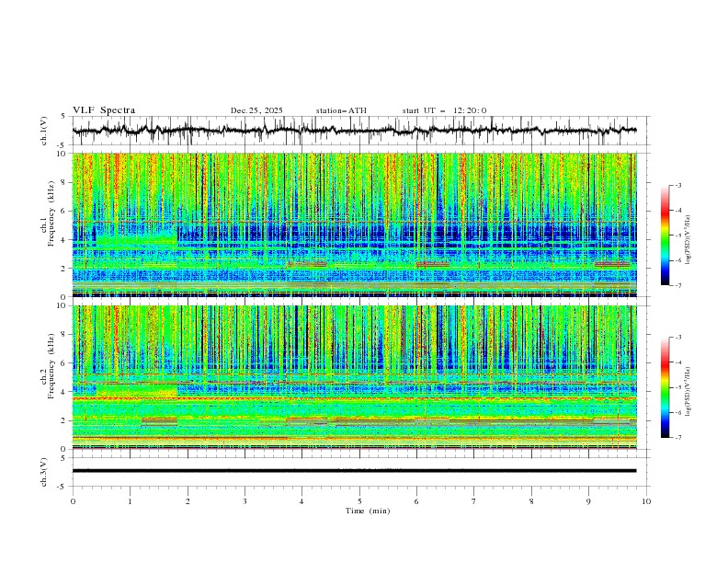Click the 'Time (min)' axis label
Image resolution: width=728 pixels, height=563 pixels.
click(368, 511)
